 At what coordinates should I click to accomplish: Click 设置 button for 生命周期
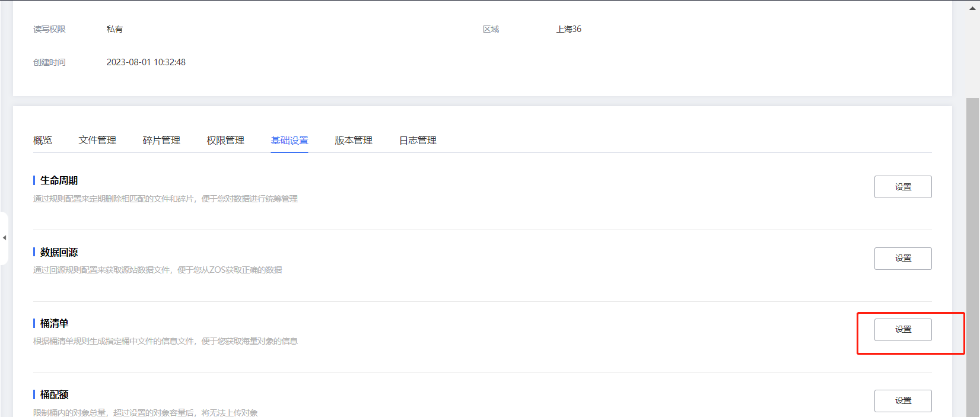coord(902,187)
